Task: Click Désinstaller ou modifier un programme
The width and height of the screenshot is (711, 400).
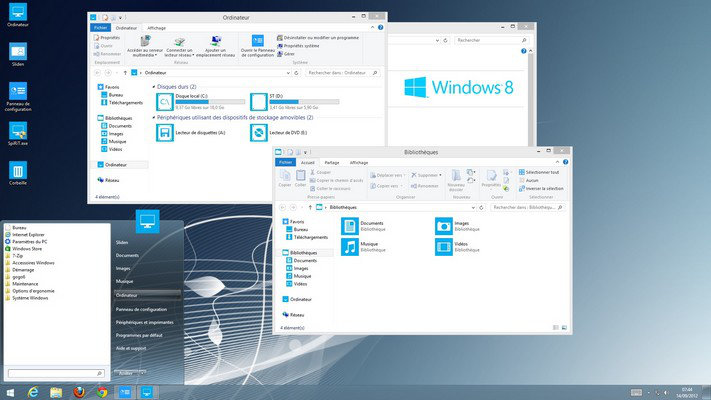Action: point(318,38)
